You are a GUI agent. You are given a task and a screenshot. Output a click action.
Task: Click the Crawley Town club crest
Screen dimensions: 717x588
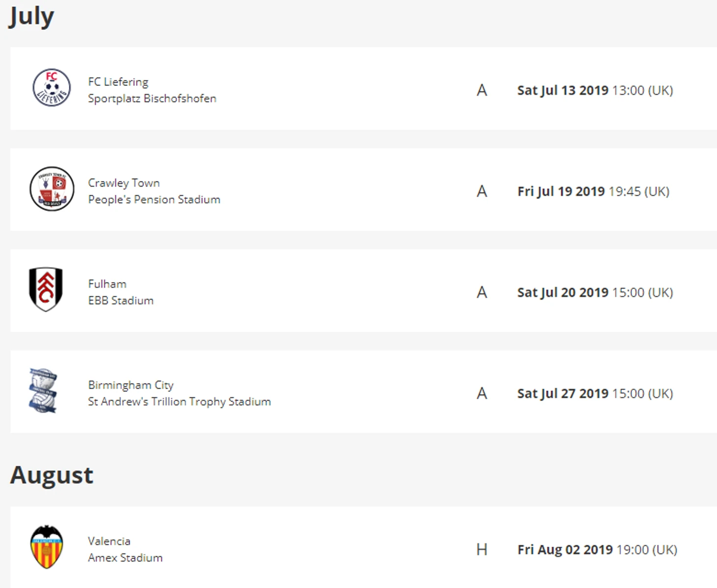pos(52,189)
